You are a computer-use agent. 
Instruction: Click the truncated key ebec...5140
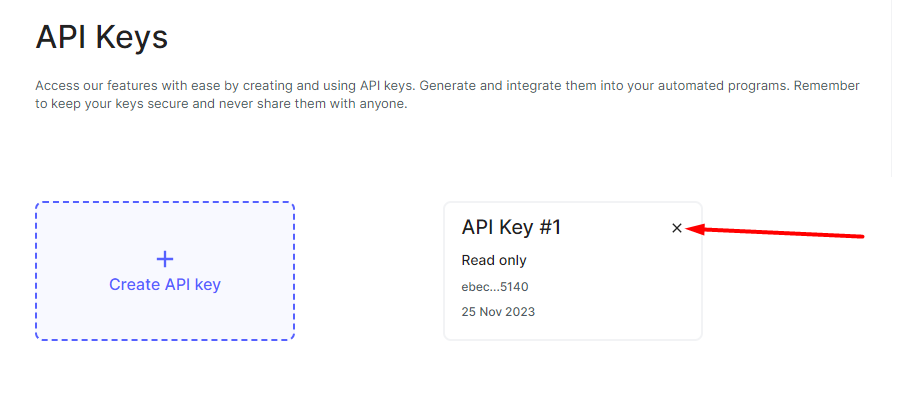point(495,287)
